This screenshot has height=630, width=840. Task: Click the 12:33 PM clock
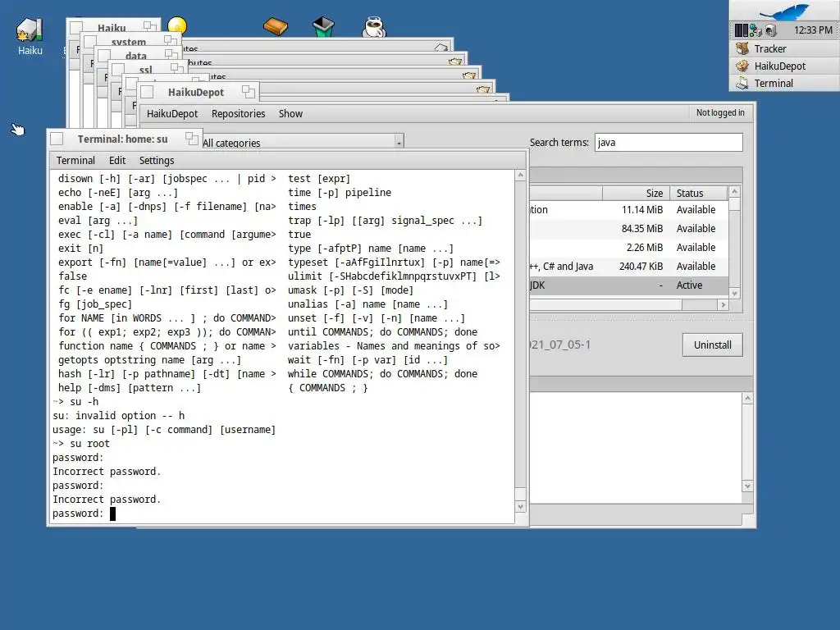813,30
